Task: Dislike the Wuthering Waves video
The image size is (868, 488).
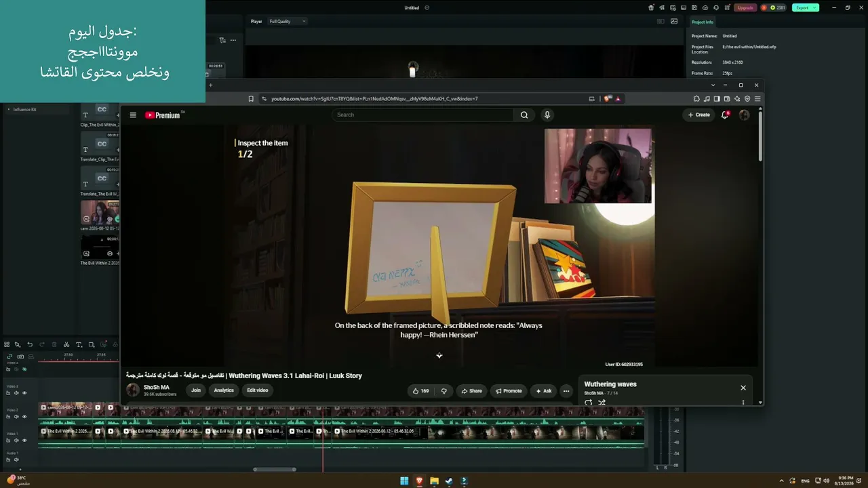Action: 444,391
